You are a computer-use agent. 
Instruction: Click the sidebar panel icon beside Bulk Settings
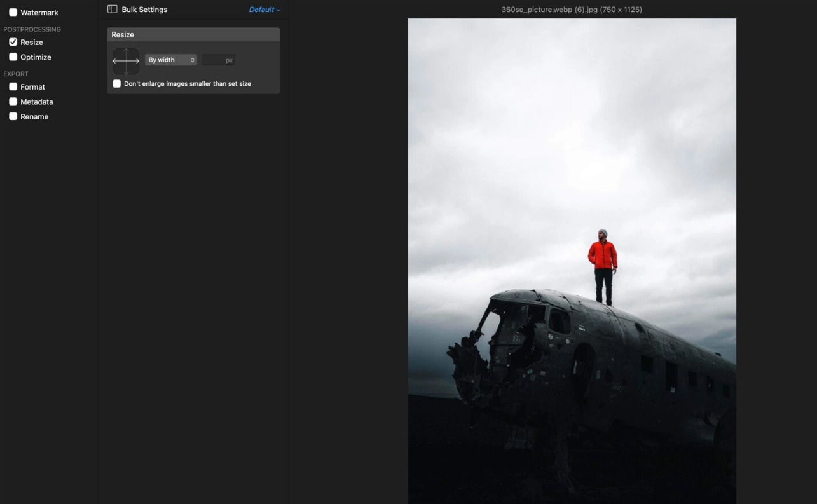(113, 10)
